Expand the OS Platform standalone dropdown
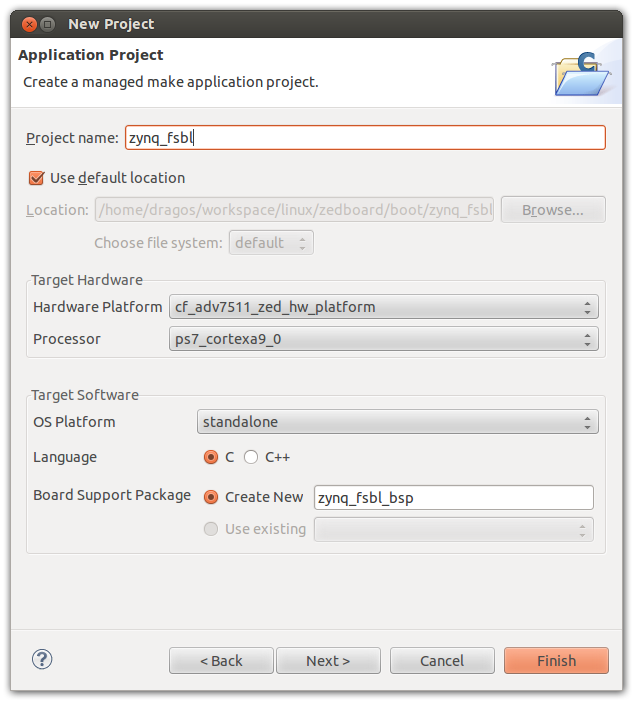This screenshot has height=701, width=633. (397, 422)
